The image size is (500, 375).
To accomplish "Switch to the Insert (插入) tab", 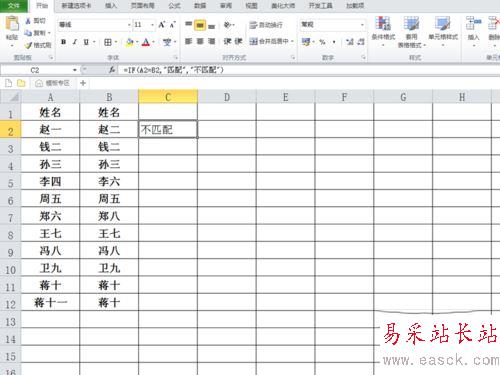I will pyautogui.click(x=111, y=6).
